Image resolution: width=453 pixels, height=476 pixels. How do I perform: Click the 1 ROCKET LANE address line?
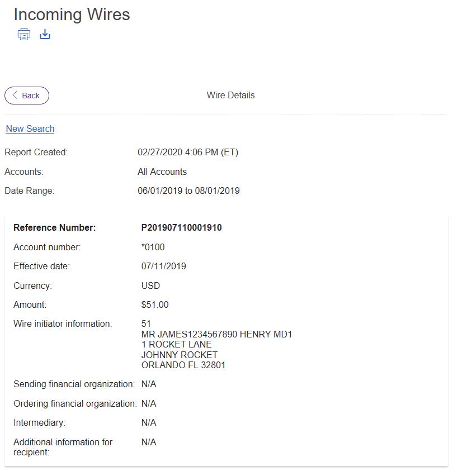[x=176, y=345]
